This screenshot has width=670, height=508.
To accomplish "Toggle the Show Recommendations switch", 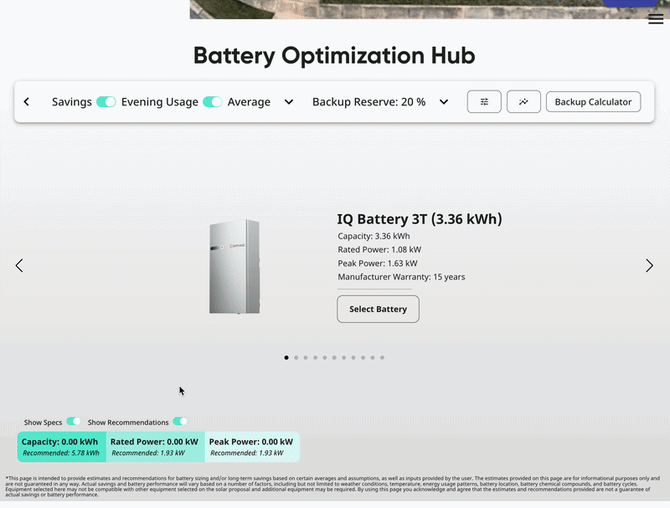I will (180, 421).
